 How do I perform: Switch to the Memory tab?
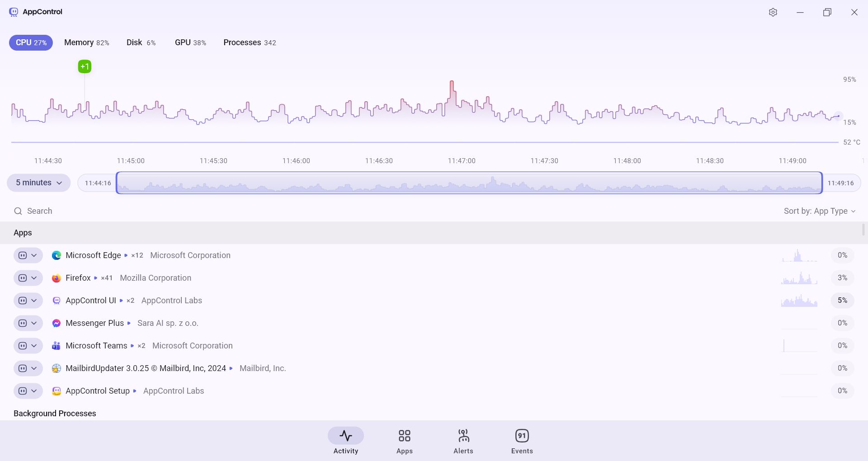[86, 42]
